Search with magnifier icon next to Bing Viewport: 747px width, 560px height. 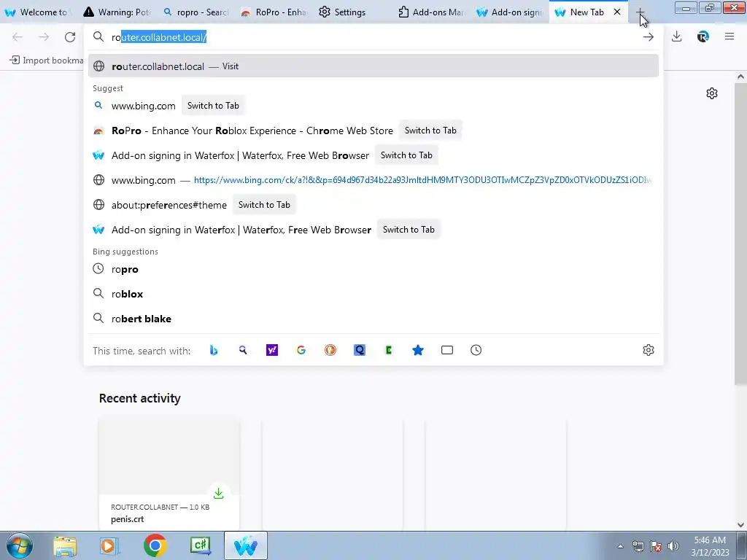click(243, 351)
